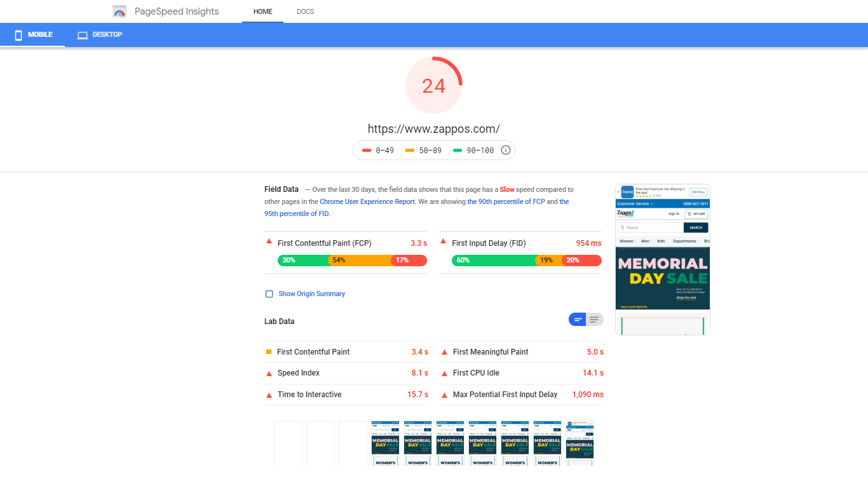This screenshot has height=488, width=868.
Task: Click the first blank filmstrip frame
Action: [x=288, y=443]
